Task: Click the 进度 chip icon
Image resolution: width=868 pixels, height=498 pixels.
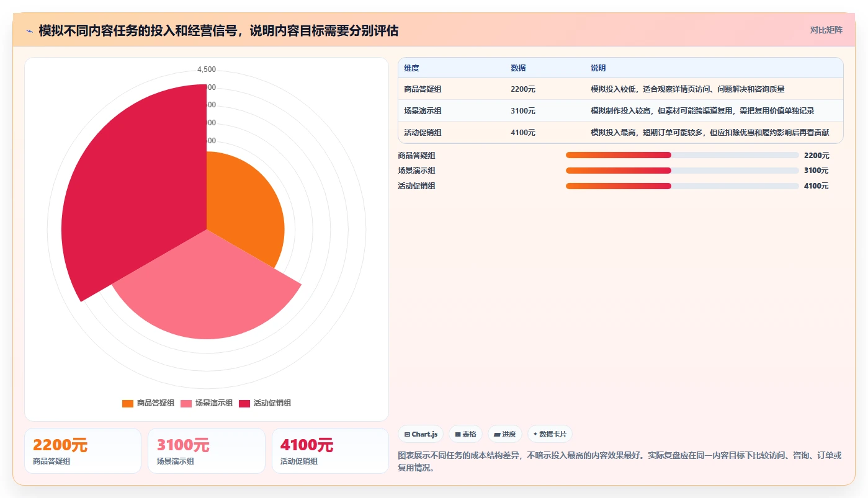Action: (497, 435)
